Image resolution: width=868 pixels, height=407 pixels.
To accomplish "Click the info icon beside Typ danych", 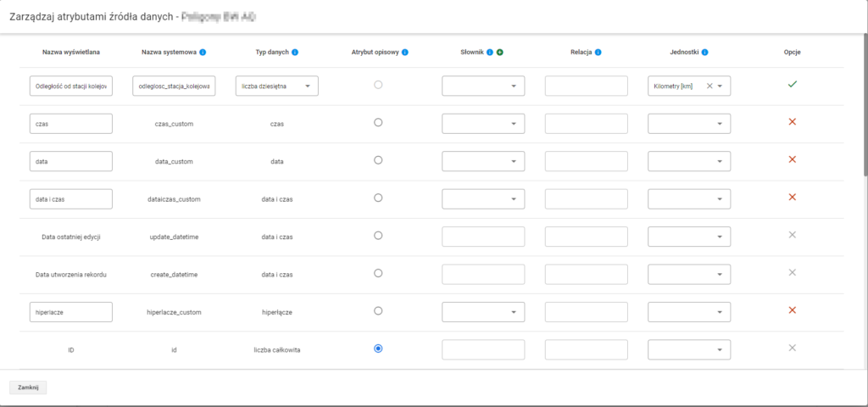I will coord(295,53).
